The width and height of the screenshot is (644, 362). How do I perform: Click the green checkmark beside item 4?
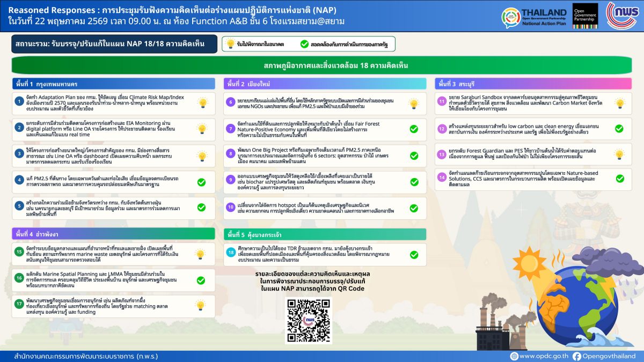[201, 182]
